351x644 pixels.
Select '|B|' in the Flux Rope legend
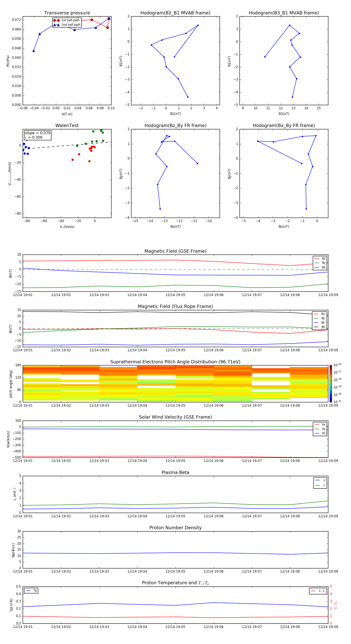320,327
